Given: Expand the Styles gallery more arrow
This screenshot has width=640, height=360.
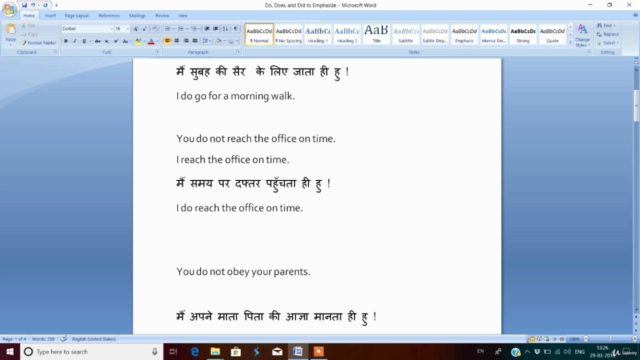Looking at the screenshot, I should coord(570,42).
